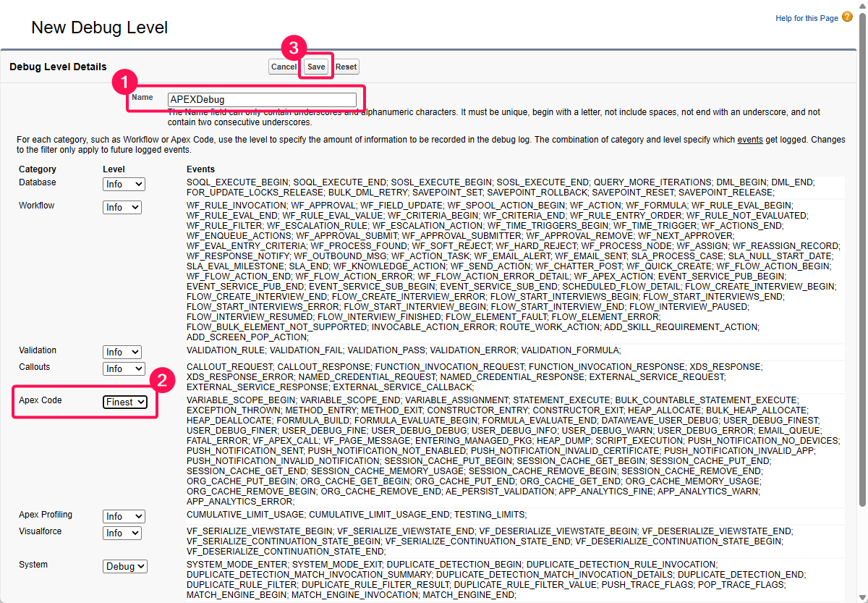Click the Reset button
The image size is (868, 603).
(x=346, y=67)
